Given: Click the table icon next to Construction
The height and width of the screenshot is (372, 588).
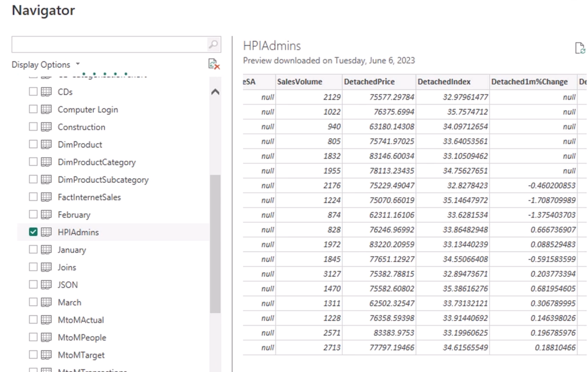Looking at the screenshot, I should [46, 127].
